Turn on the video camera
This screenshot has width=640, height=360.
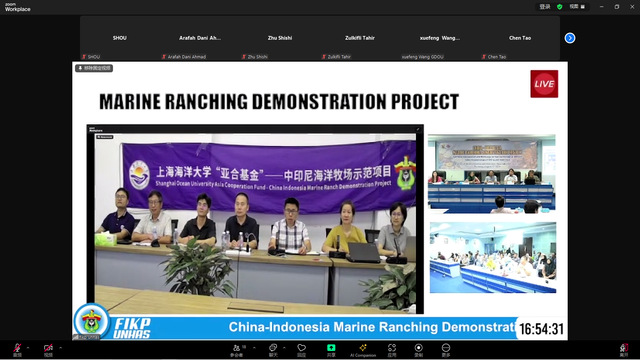click(48, 349)
